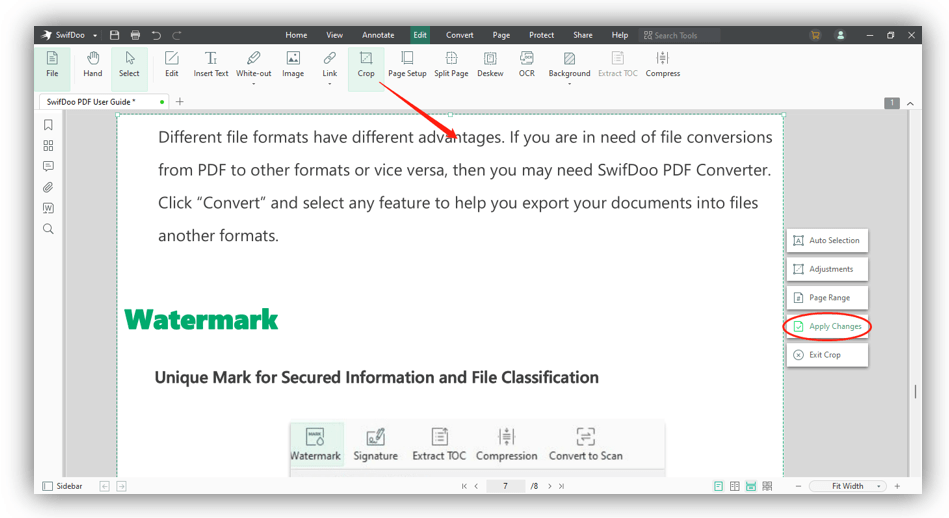Viewport: 949px width, 518px height.
Task: Open the Background tool
Action: pyautogui.click(x=569, y=65)
